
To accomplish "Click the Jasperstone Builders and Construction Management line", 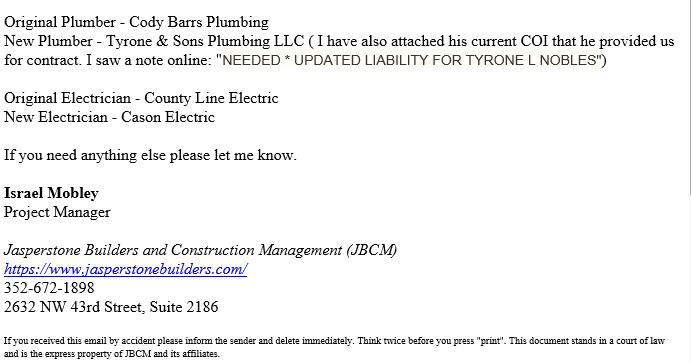I will pos(201,250).
